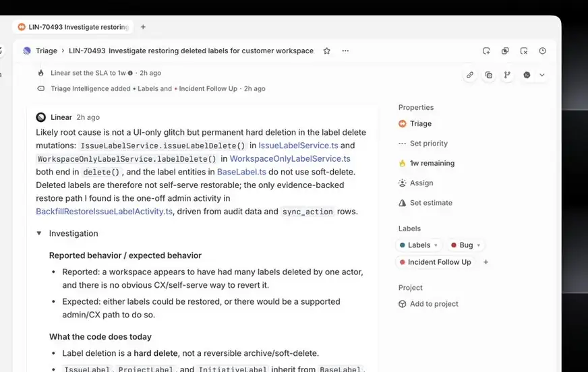
Task: Favorite the issue with star icon
Action: tap(326, 51)
